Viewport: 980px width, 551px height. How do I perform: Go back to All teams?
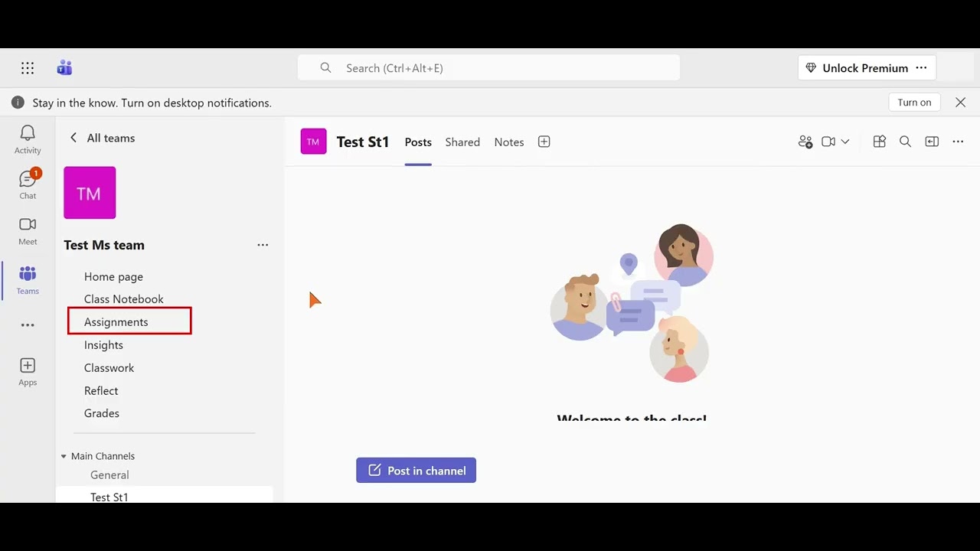pyautogui.click(x=102, y=138)
